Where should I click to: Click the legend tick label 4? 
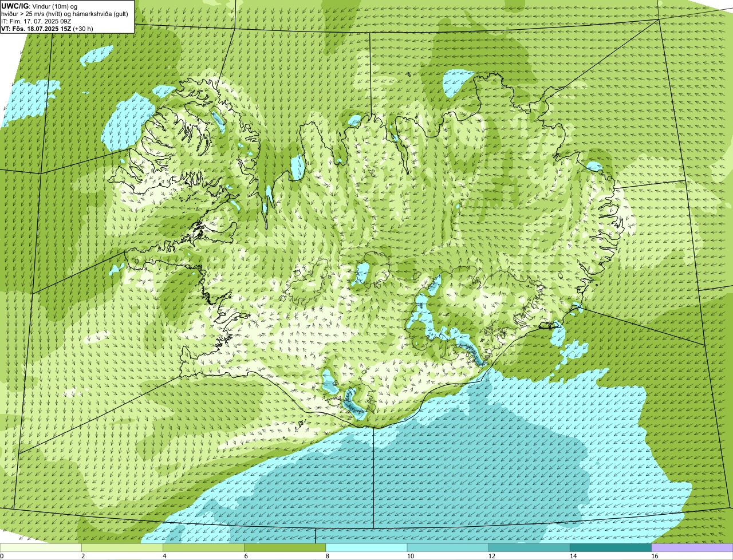164,556
